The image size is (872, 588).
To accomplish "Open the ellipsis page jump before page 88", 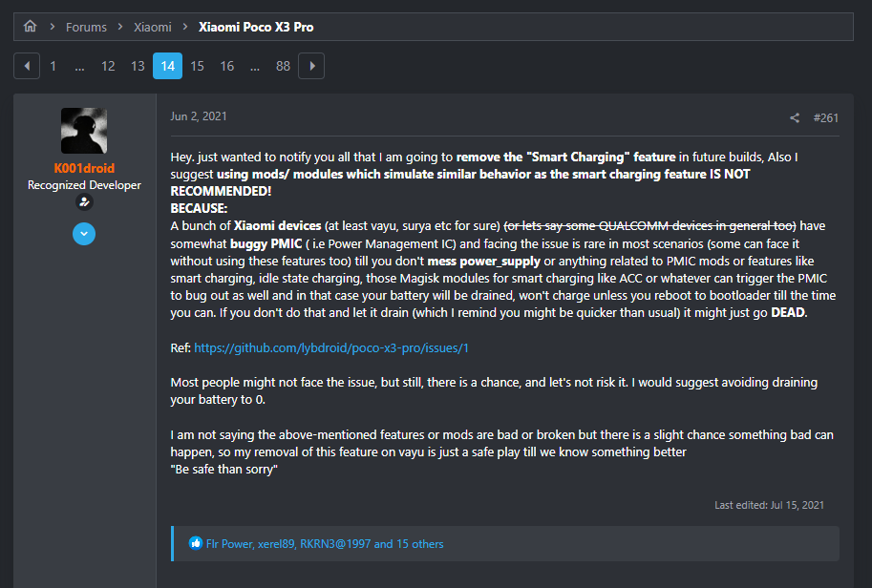I will point(255,66).
